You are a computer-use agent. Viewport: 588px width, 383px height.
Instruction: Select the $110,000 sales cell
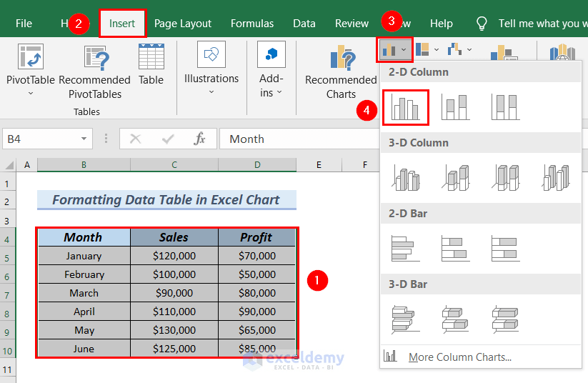[174, 312]
